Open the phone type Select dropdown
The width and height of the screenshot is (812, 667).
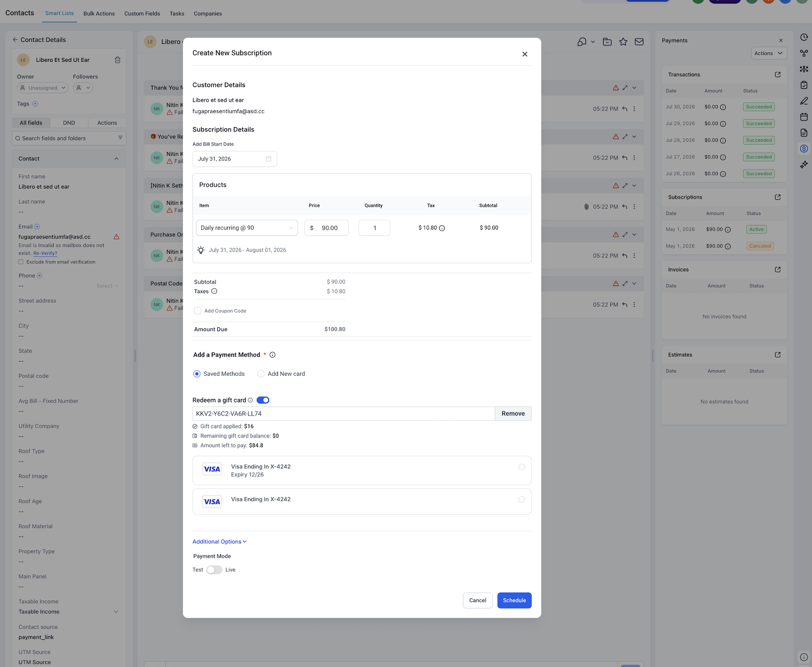pyautogui.click(x=107, y=286)
